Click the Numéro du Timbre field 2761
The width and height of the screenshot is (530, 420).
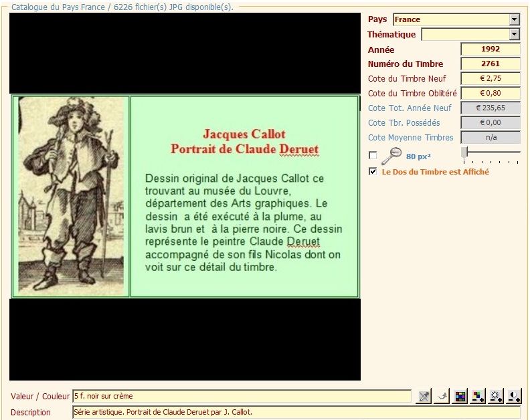click(490, 64)
